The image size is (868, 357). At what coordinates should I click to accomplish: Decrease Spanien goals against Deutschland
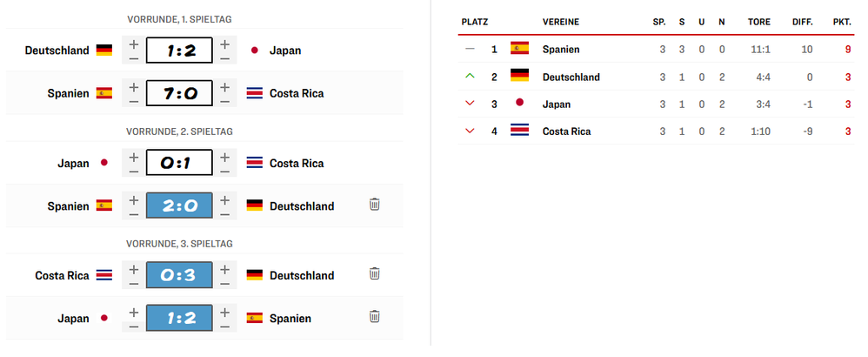[134, 214]
